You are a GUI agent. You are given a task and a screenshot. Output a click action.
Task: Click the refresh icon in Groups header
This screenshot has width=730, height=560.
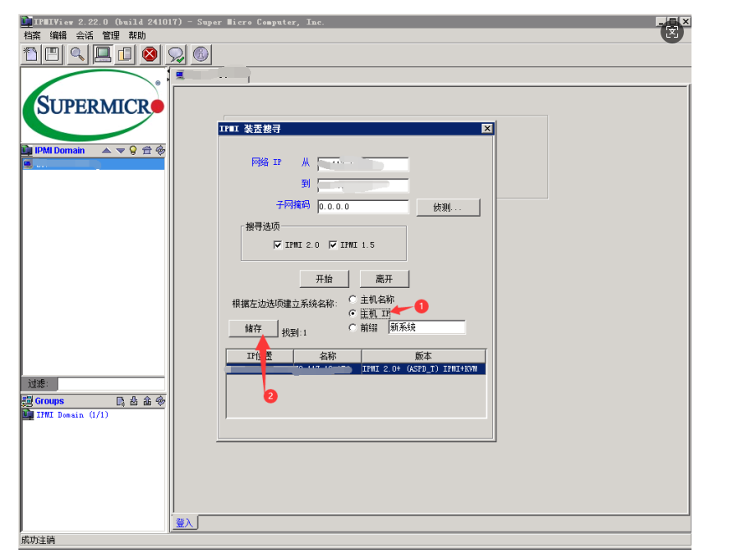point(160,401)
